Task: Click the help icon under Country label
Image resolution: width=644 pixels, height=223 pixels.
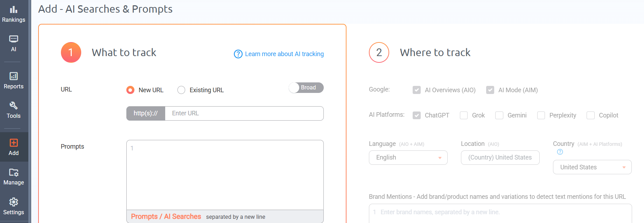Action: pyautogui.click(x=560, y=152)
